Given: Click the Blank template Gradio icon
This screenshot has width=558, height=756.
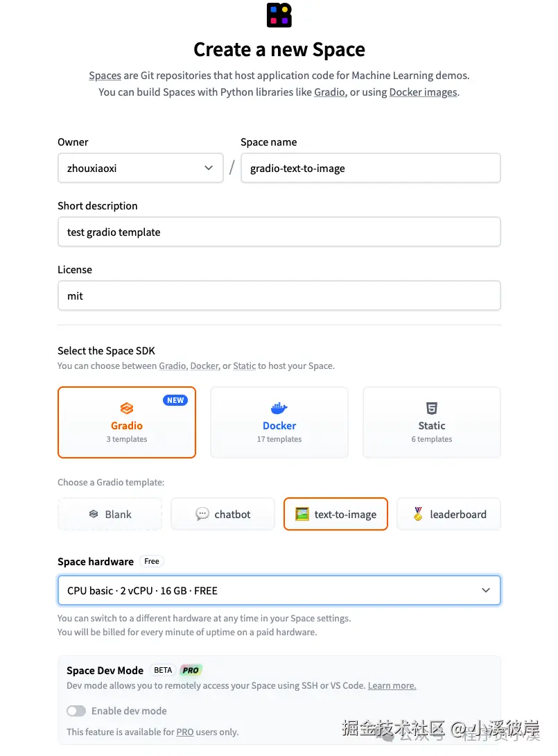Looking at the screenshot, I should [x=94, y=514].
